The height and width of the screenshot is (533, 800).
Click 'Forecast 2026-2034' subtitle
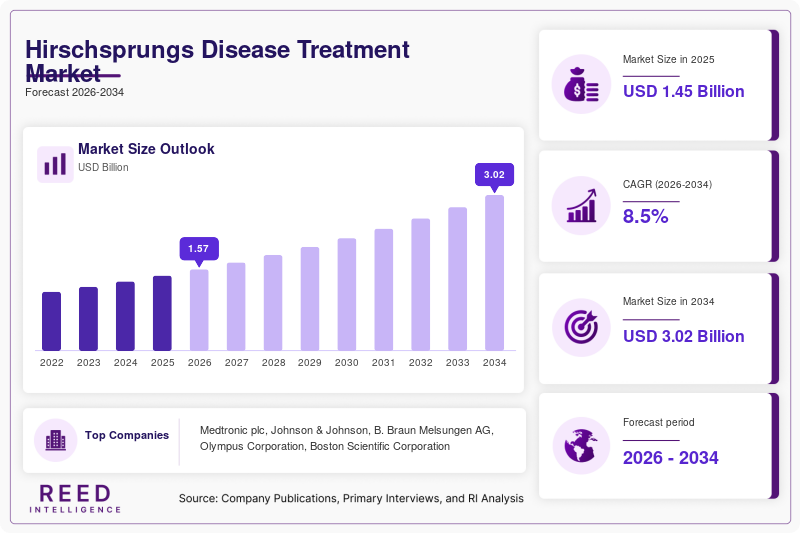[74, 92]
